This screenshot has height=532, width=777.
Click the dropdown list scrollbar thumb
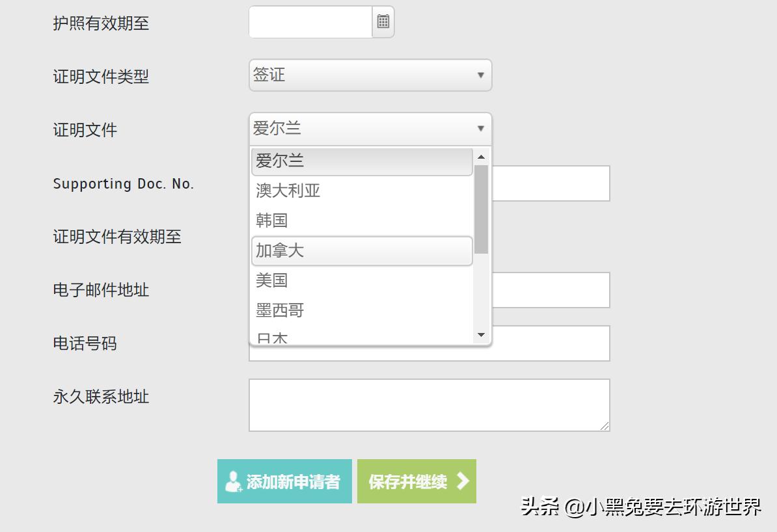(x=481, y=209)
